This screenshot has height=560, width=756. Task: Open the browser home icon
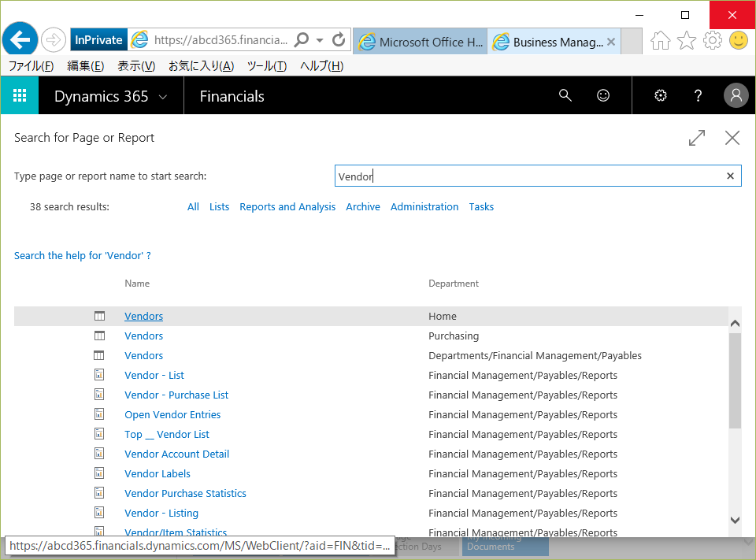[660, 40]
